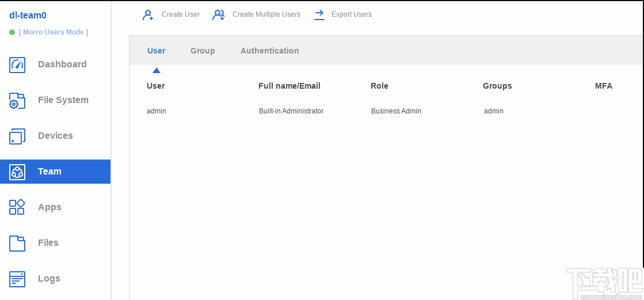Click the Morro Users Mode label
This screenshot has width=644, height=300.
click(54, 32)
